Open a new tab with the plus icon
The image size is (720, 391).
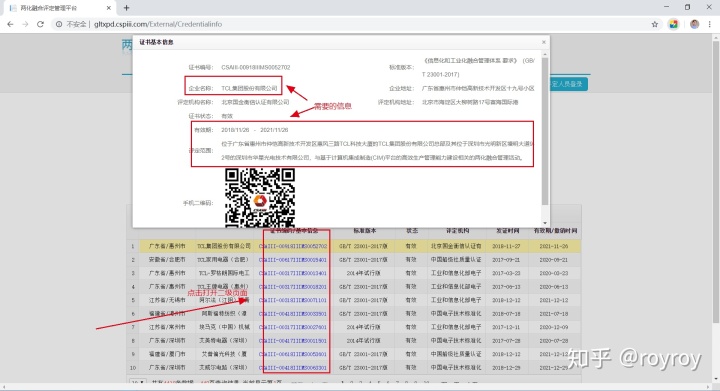pos(126,8)
